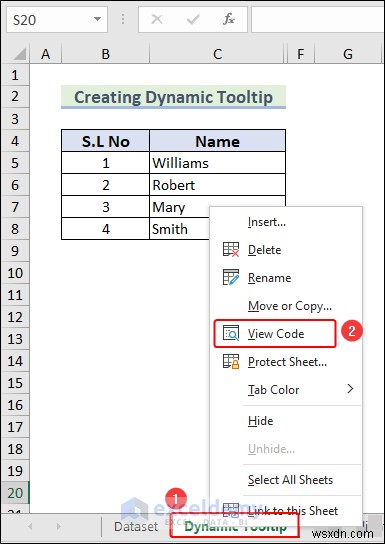Viewport: 385px width, 544px height.
Task: Select column B header
Action: pos(105,54)
